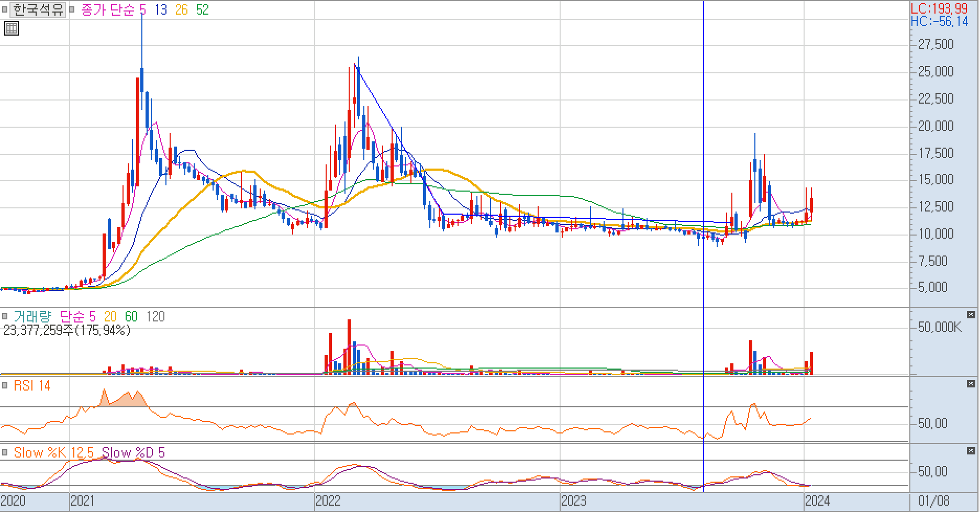Click the 50,000K volume axis label
The width and height of the screenshot is (980, 512).
click(940, 327)
